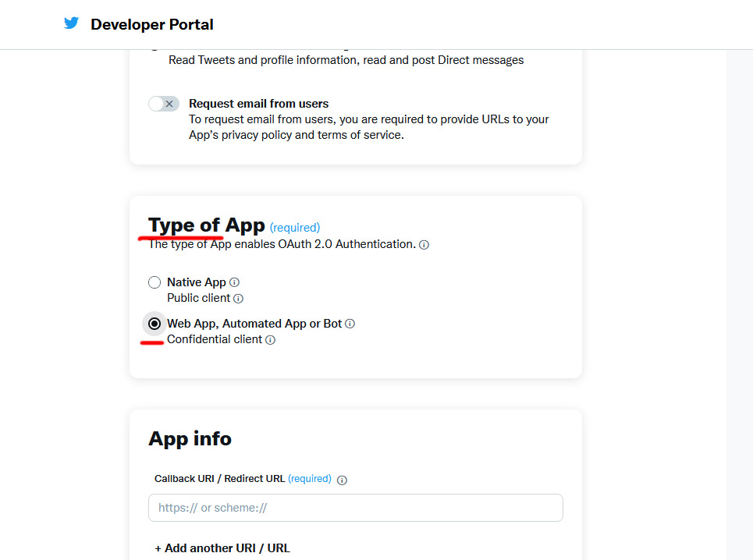753x560 pixels.
Task: Click the Developer Portal title
Action: (x=152, y=24)
